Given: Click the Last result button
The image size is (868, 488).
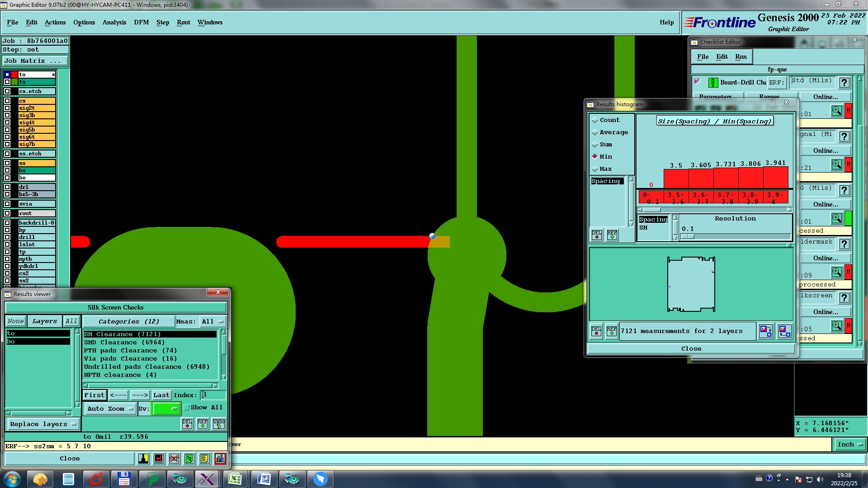Looking at the screenshot, I should (161, 395).
